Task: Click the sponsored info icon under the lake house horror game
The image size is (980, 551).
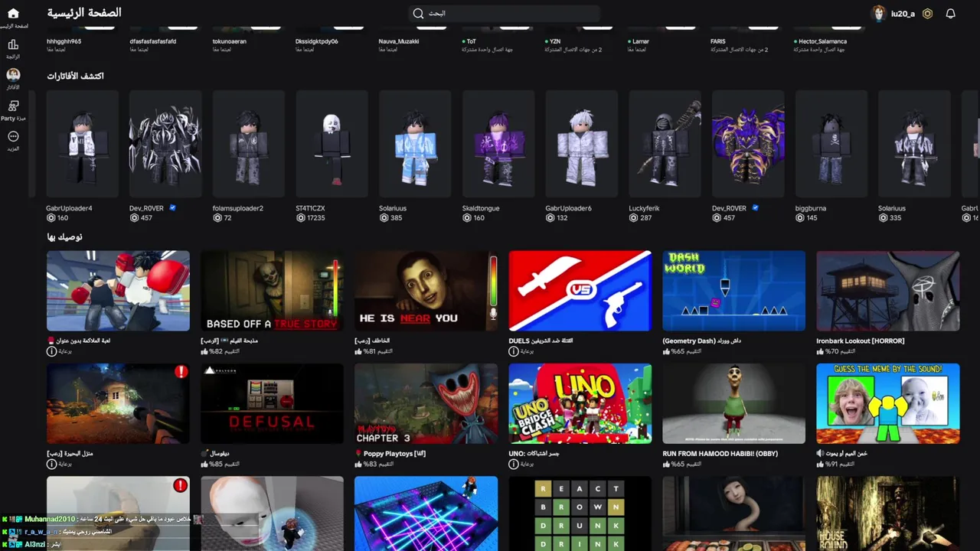Action: coord(51,464)
